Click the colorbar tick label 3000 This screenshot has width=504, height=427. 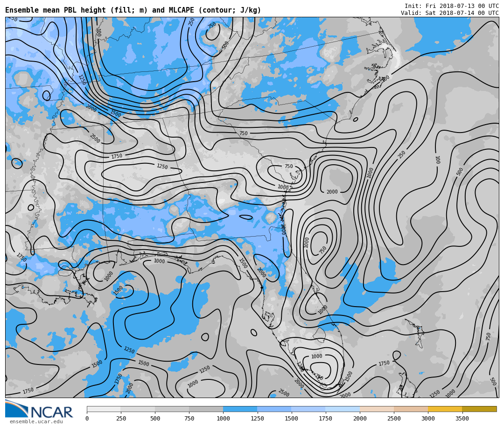428,419
